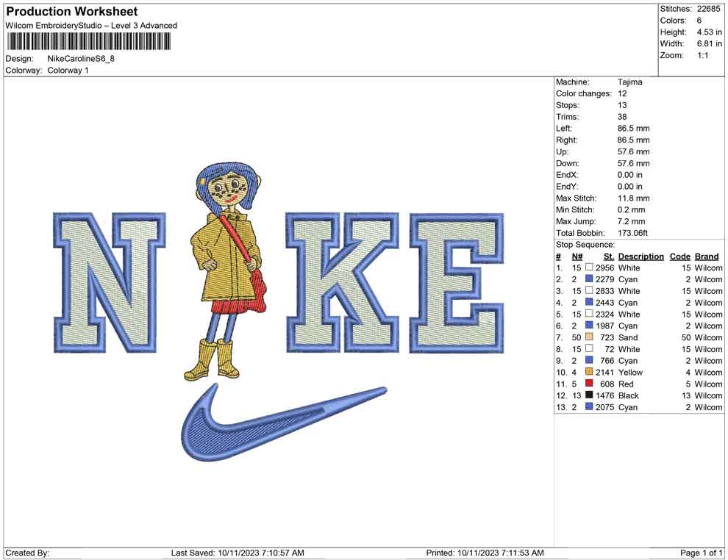Select the embroidered letter N

[x=110, y=282]
